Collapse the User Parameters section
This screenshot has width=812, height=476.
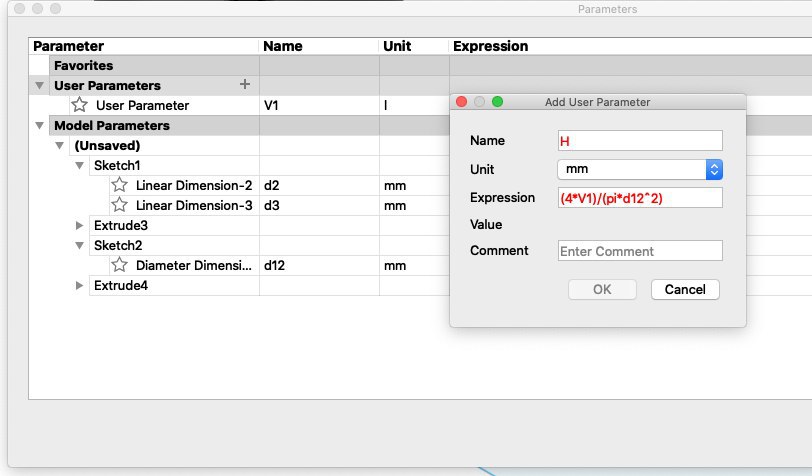(x=39, y=85)
